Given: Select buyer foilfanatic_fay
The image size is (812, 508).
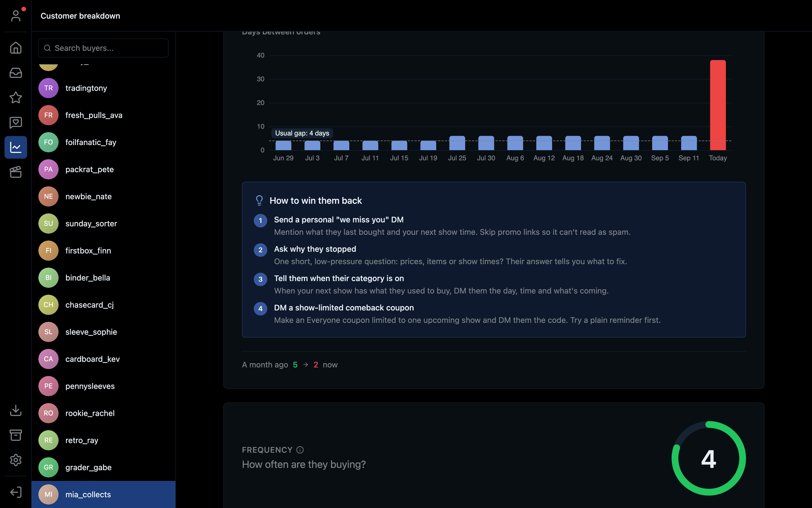Looking at the screenshot, I should coord(103,142).
